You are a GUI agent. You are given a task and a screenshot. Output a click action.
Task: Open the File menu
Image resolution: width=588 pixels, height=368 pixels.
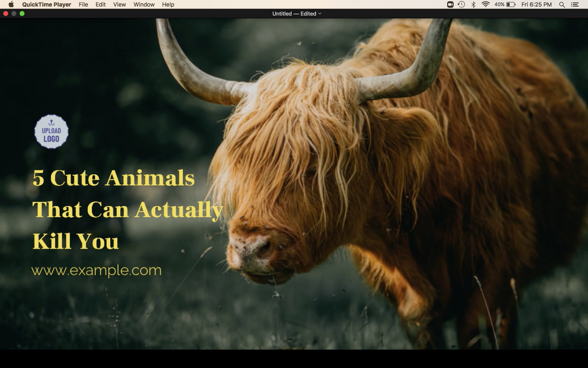pyautogui.click(x=83, y=4)
